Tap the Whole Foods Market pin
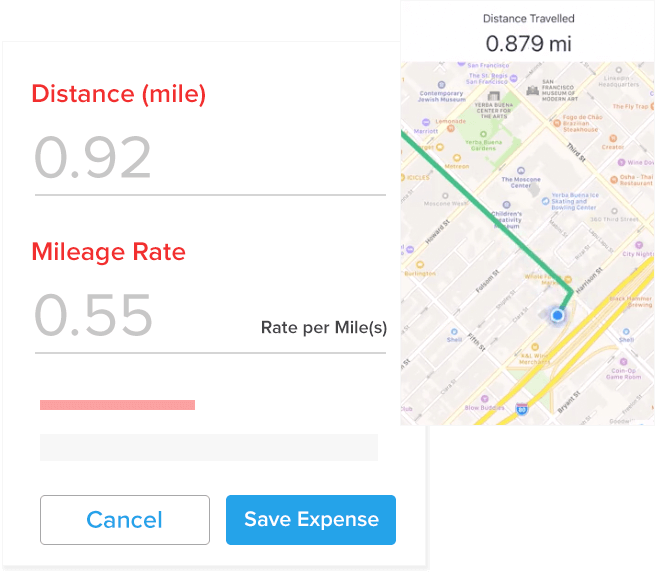This screenshot has width=655, height=573. (567, 279)
